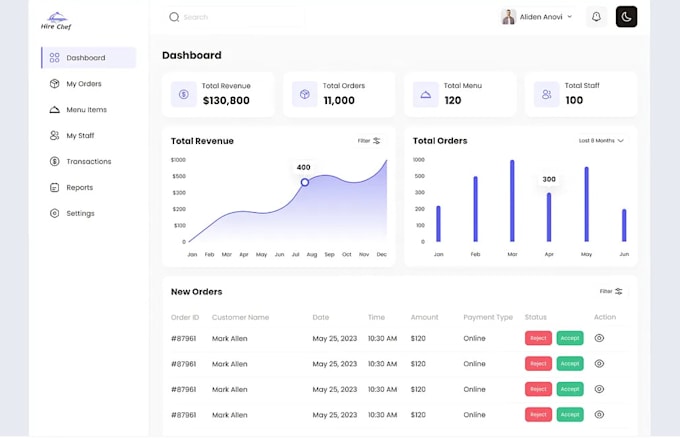View first order via eye icon
Screen dimensions: 680x438
pos(599,338)
